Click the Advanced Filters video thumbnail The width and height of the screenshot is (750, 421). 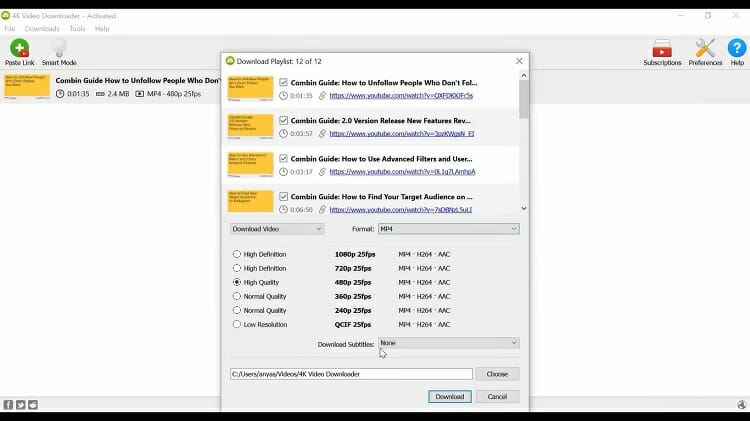point(250,165)
